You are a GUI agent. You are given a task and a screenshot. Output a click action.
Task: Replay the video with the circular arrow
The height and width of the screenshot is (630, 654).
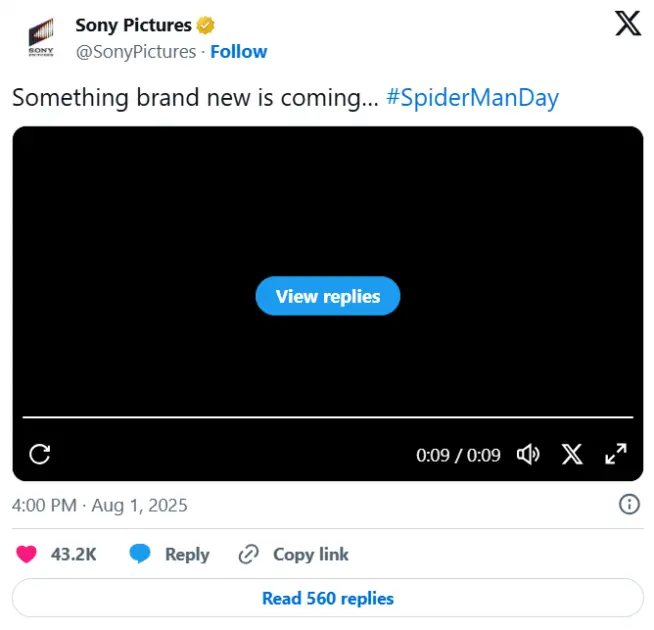pyautogui.click(x=40, y=454)
